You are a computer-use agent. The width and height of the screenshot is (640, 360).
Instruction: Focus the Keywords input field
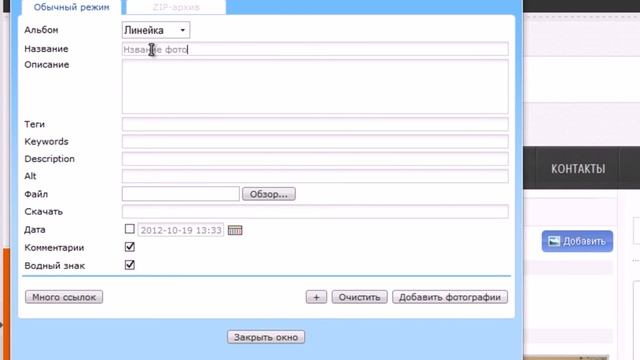coord(315,142)
